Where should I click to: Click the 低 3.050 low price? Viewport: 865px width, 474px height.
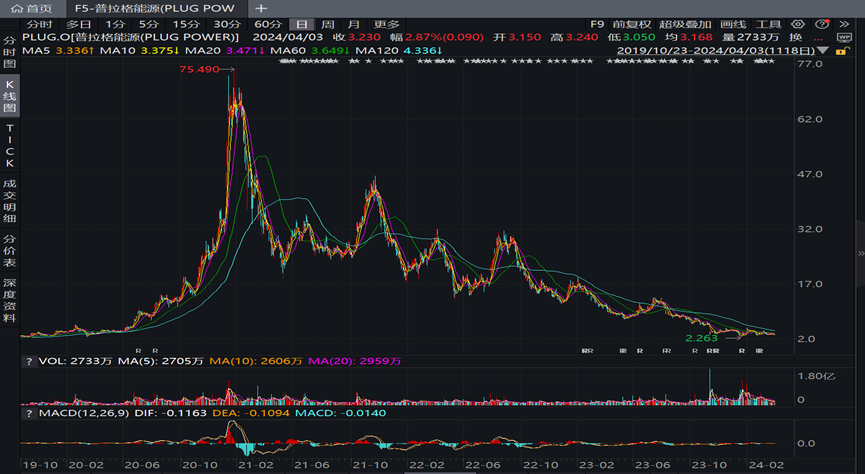(631, 37)
